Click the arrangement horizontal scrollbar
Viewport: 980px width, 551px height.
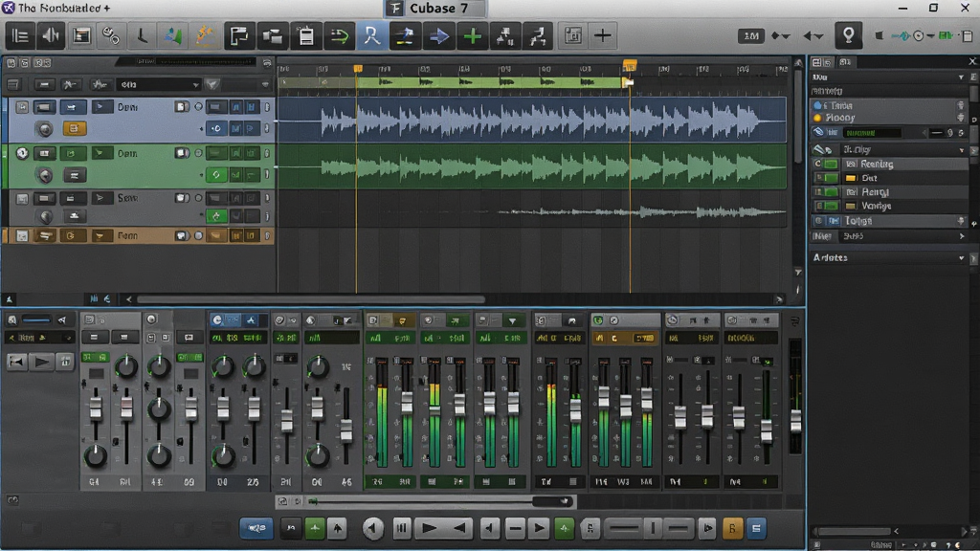coord(311,299)
